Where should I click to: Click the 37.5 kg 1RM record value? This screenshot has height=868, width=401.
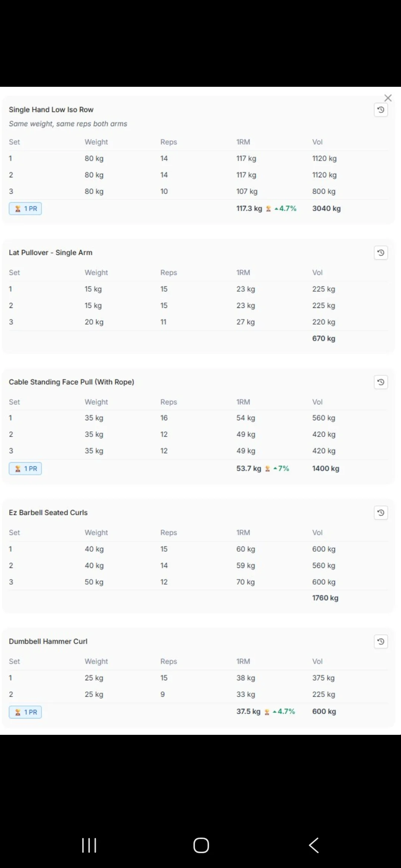(248, 711)
